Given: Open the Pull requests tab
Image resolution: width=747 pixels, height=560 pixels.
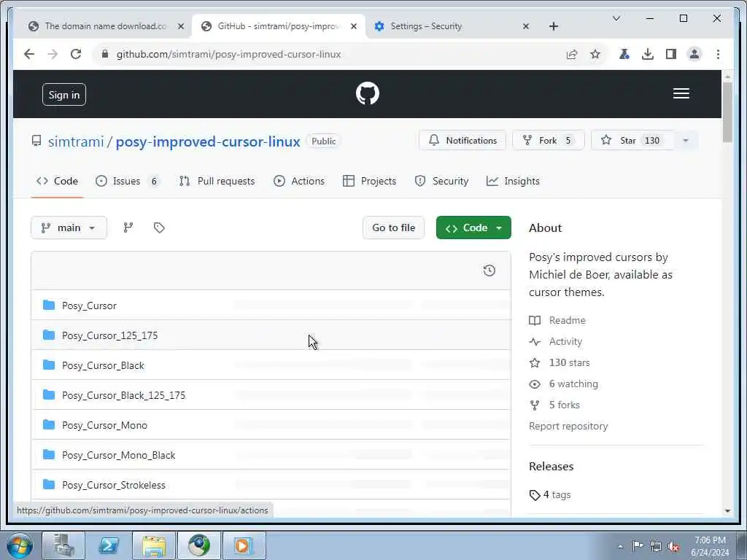Looking at the screenshot, I should point(217,181).
